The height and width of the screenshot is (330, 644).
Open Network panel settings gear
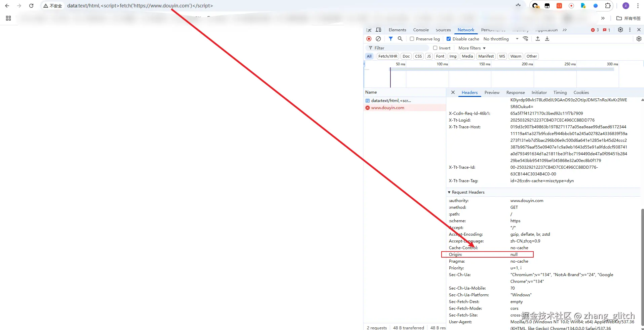click(639, 39)
